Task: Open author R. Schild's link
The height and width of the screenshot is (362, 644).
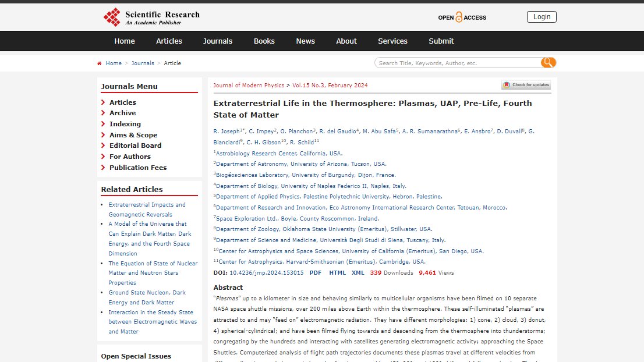Action: (x=302, y=143)
